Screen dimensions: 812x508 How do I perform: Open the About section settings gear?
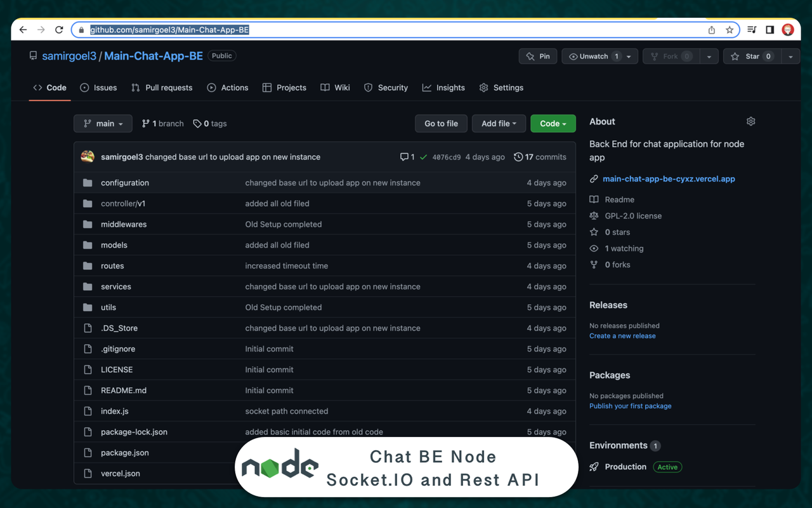pos(751,121)
